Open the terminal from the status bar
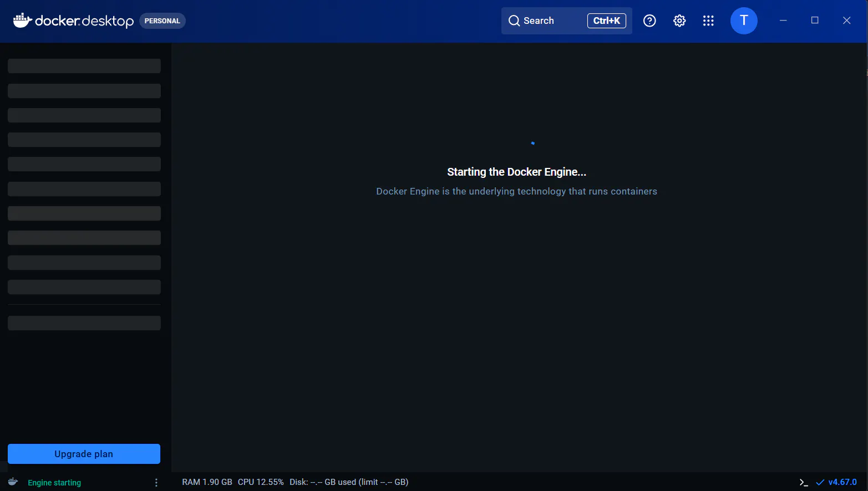The image size is (868, 491). tap(804, 483)
